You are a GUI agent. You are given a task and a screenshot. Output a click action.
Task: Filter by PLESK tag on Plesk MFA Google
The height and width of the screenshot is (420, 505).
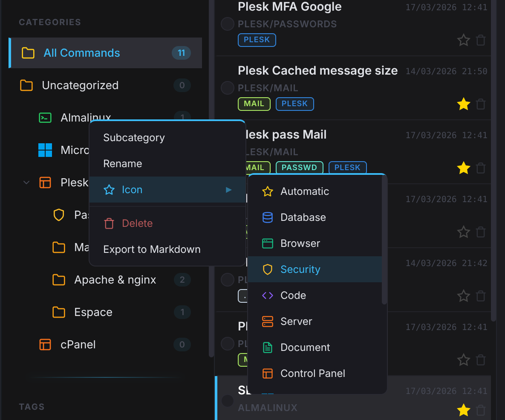click(x=257, y=40)
